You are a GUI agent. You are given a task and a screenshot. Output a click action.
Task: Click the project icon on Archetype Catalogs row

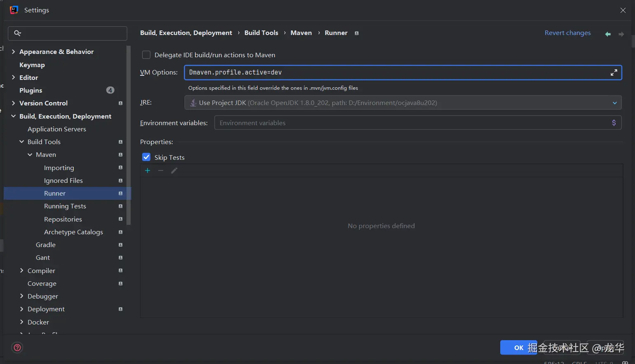(120, 232)
